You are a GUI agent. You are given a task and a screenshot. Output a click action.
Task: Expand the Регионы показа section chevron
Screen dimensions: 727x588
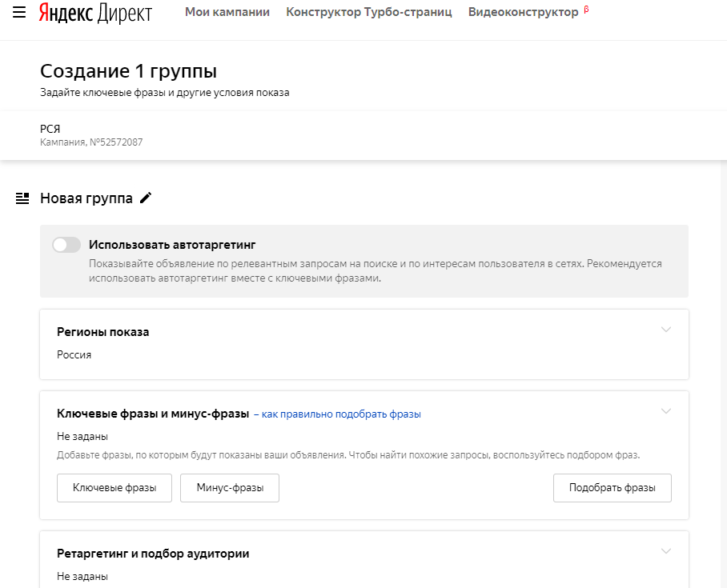(x=666, y=330)
